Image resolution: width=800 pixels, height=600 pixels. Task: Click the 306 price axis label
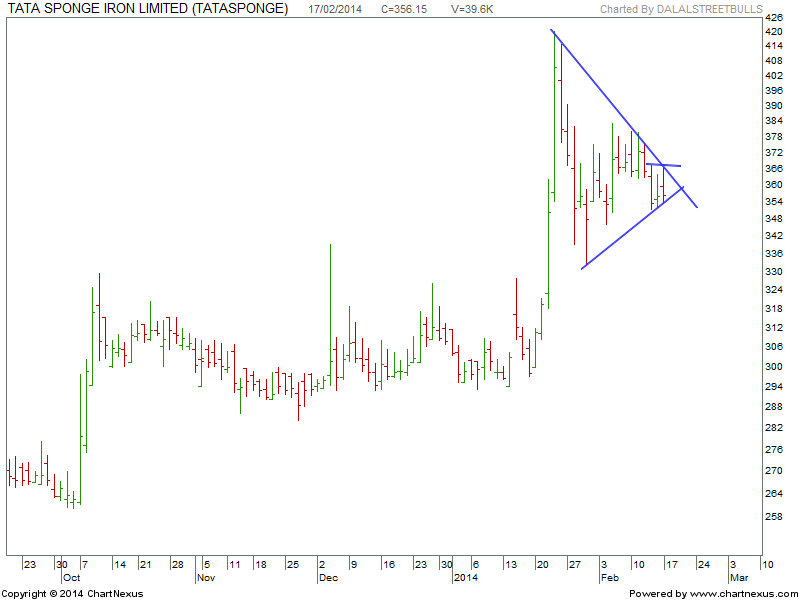(x=774, y=347)
